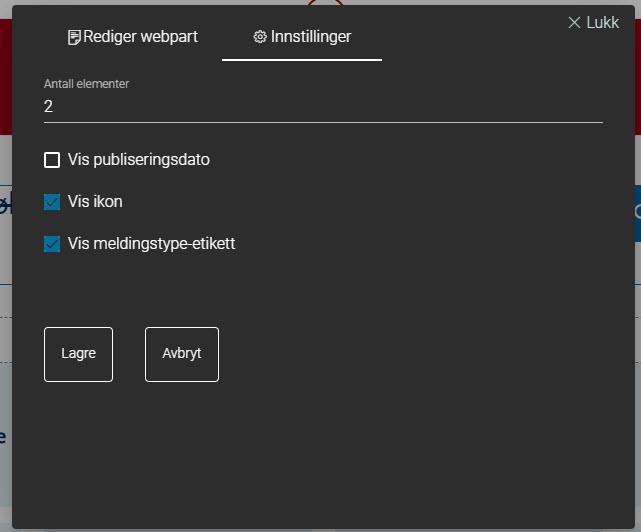Switch to the Rediger webpart tab
The image size is (641, 532).
coord(133,37)
